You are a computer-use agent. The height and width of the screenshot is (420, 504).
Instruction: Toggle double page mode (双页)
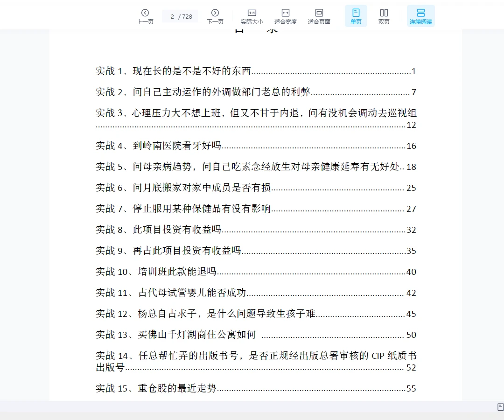pos(384,16)
